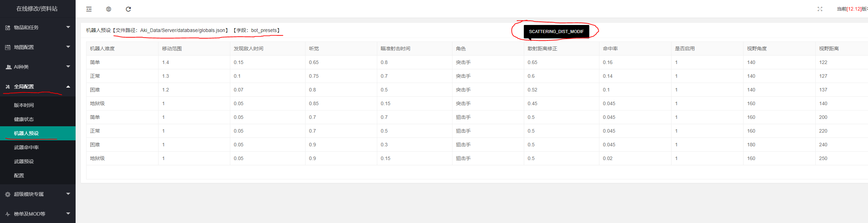Open the 武器预设 page

point(24,161)
